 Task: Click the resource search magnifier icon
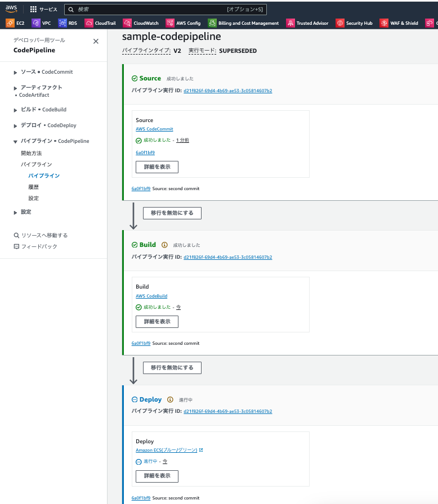point(16,235)
